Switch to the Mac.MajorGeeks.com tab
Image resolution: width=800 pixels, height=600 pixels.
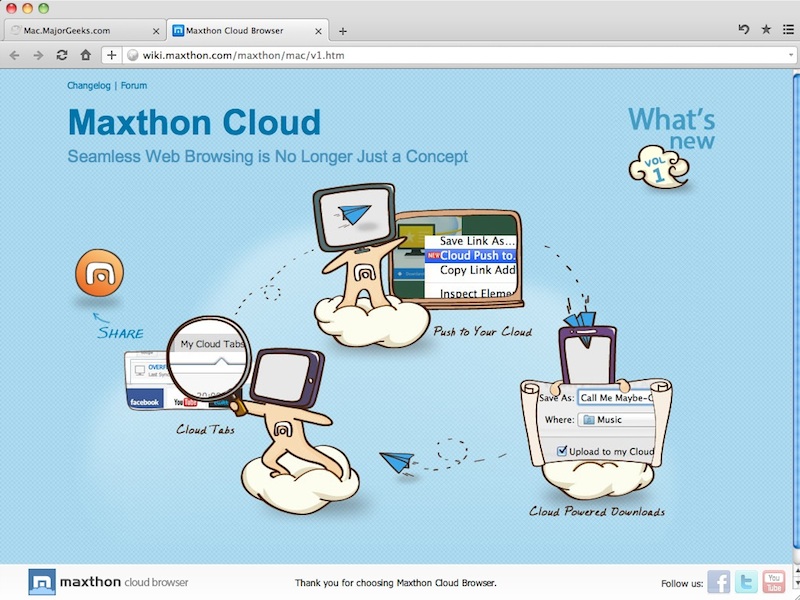click(x=80, y=30)
